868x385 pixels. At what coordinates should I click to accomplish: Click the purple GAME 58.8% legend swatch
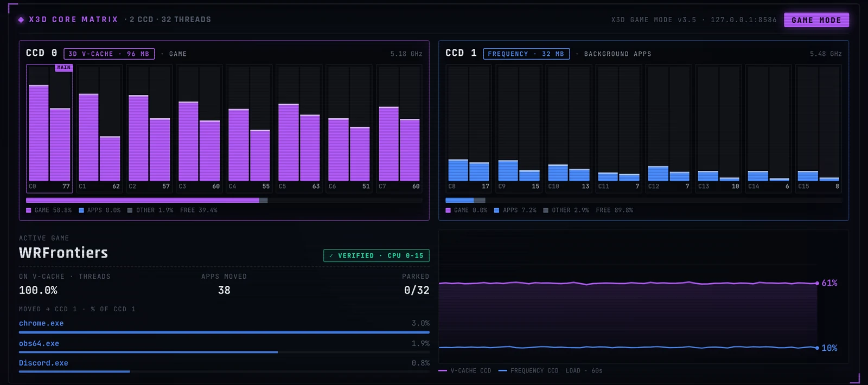[x=29, y=210]
